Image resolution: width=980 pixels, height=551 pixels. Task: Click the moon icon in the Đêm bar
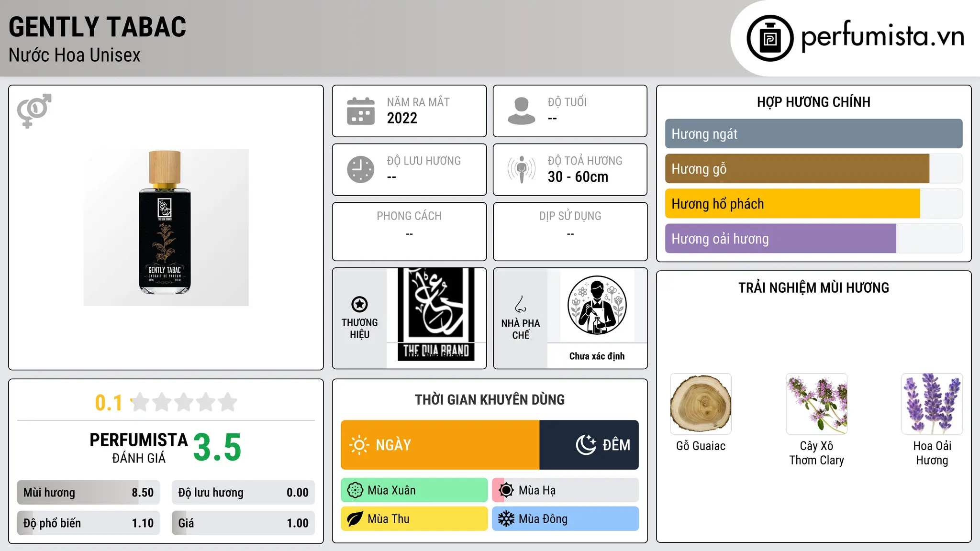point(586,445)
